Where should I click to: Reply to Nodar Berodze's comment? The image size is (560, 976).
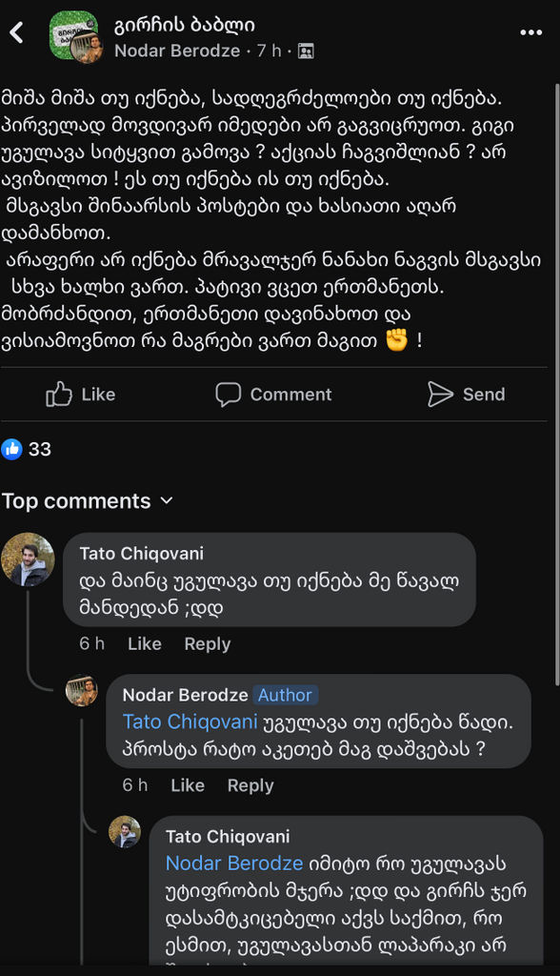pos(250,785)
